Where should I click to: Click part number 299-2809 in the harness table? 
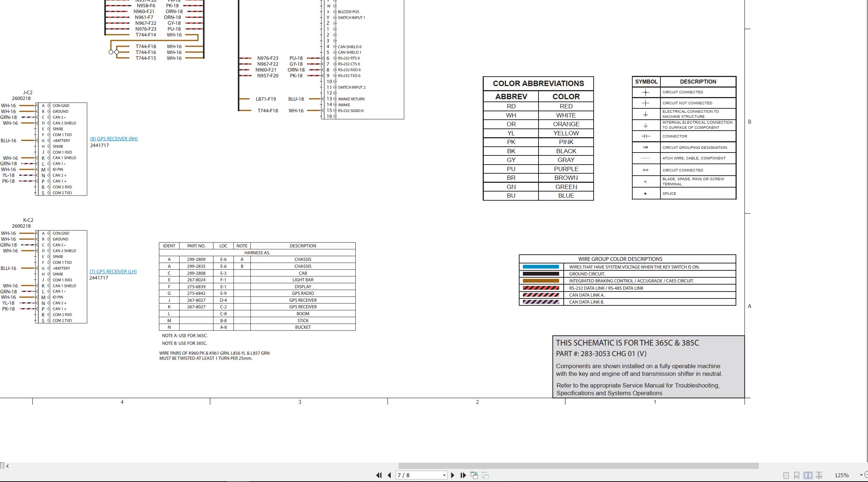tap(196, 259)
